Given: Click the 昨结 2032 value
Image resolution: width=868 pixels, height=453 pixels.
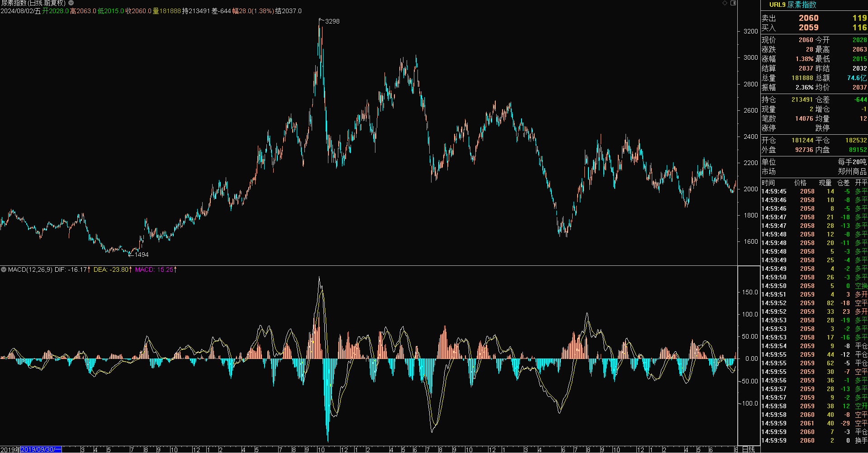Looking at the screenshot, I should tap(859, 68).
